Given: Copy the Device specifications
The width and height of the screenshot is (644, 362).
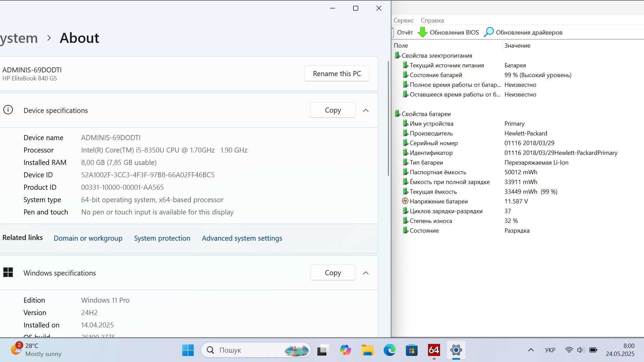Looking at the screenshot, I should coord(333,110).
